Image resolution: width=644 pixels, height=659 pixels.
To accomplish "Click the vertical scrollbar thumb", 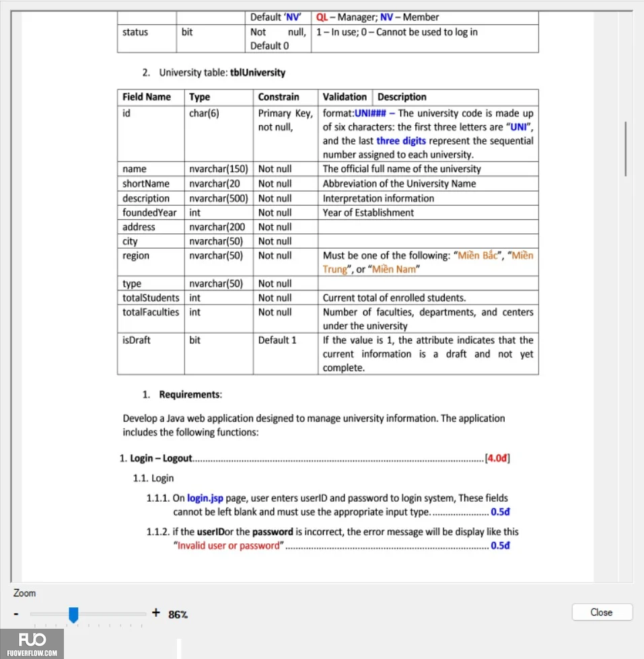I will coord(625,149).
